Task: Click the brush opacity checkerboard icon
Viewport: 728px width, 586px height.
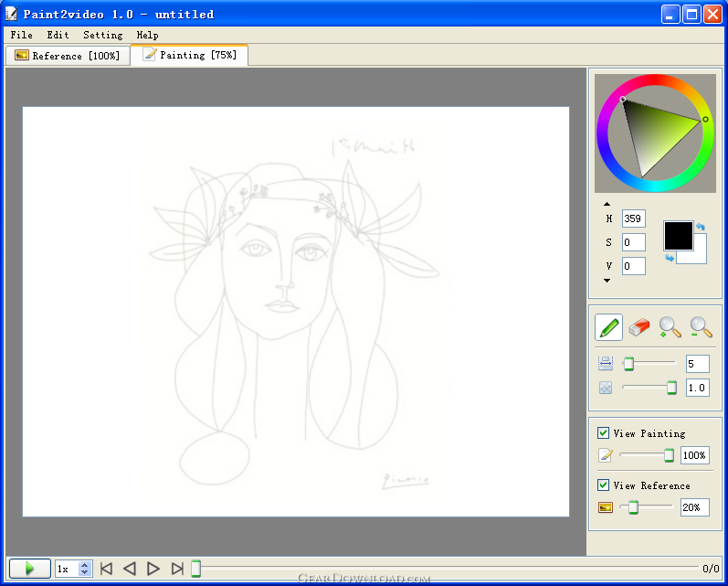Action: click(606, 388)
